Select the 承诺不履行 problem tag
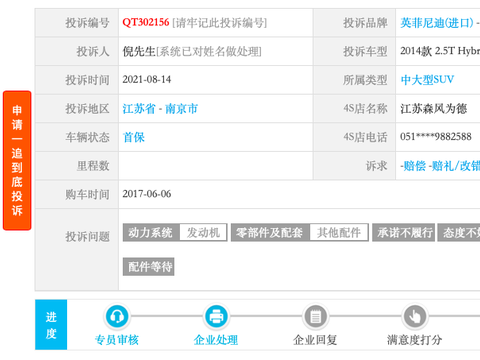The image size is (480, 360). pos(404,232)
